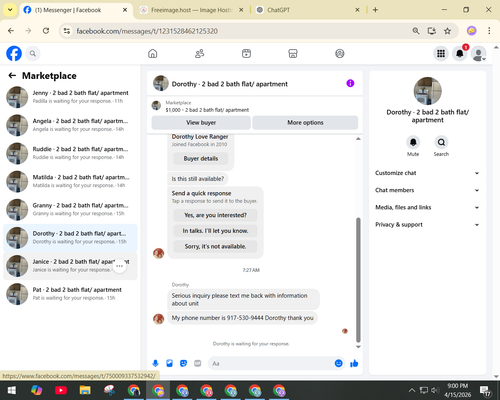Open the Groups icon in top navigation

[340, 53]
